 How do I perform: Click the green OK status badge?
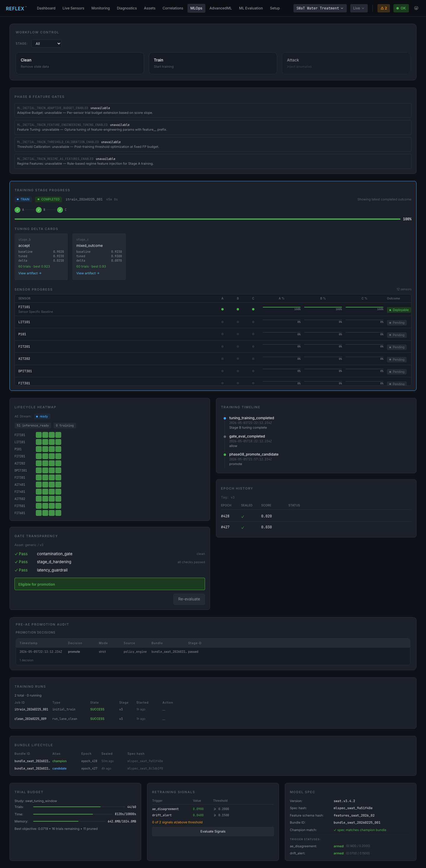[x=401, y=8]
